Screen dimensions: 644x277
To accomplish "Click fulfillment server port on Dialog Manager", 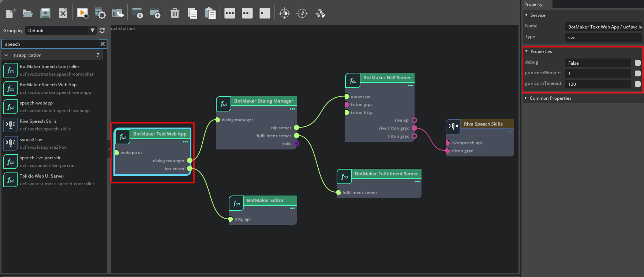I will coord(297,136).
